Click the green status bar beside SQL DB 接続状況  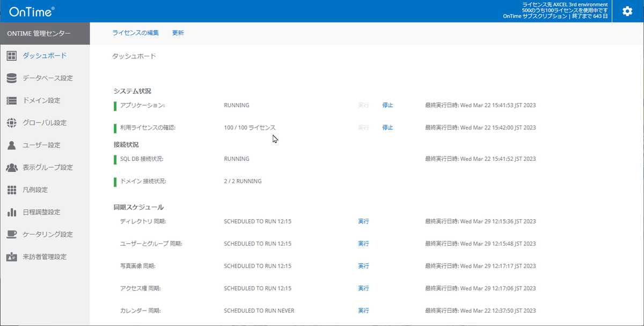pos(115,159)
